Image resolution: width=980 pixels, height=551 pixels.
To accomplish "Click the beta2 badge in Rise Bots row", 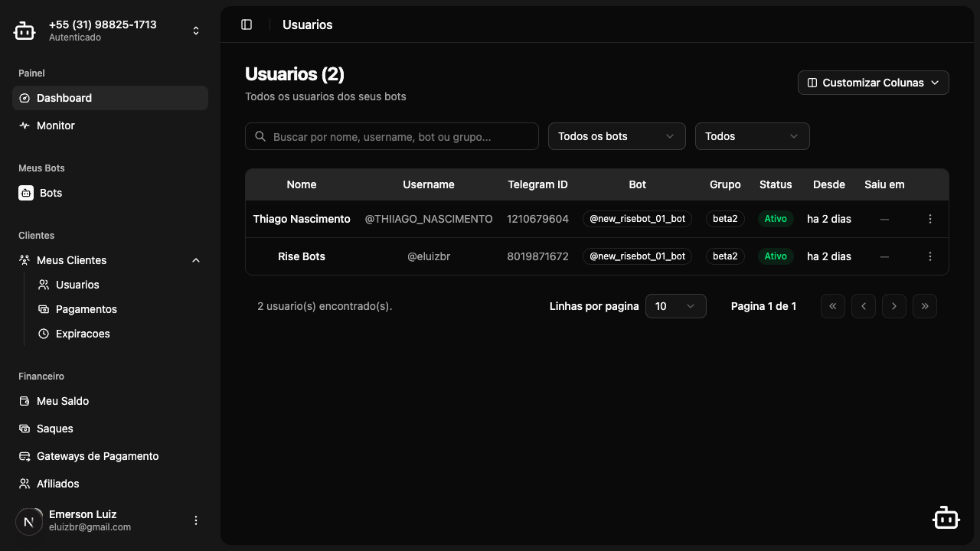I will (725, 256).
